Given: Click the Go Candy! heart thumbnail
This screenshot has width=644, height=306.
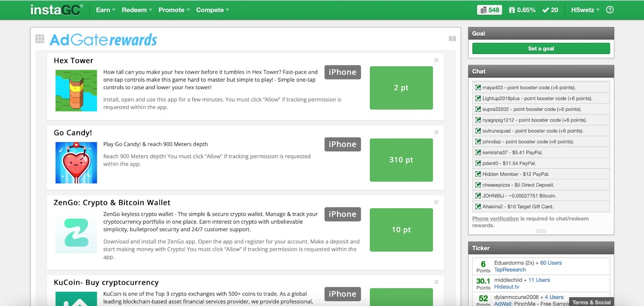Looking at the screenshot, I should pos(76,162).
